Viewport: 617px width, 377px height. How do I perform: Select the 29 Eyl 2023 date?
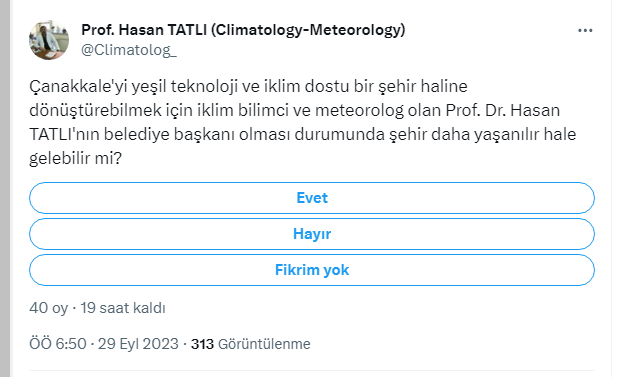(138, 344)
